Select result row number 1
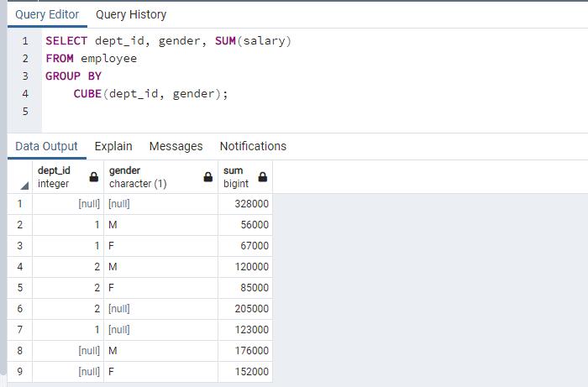This screenshot has height=387, width=588. (x=19, y=204)
